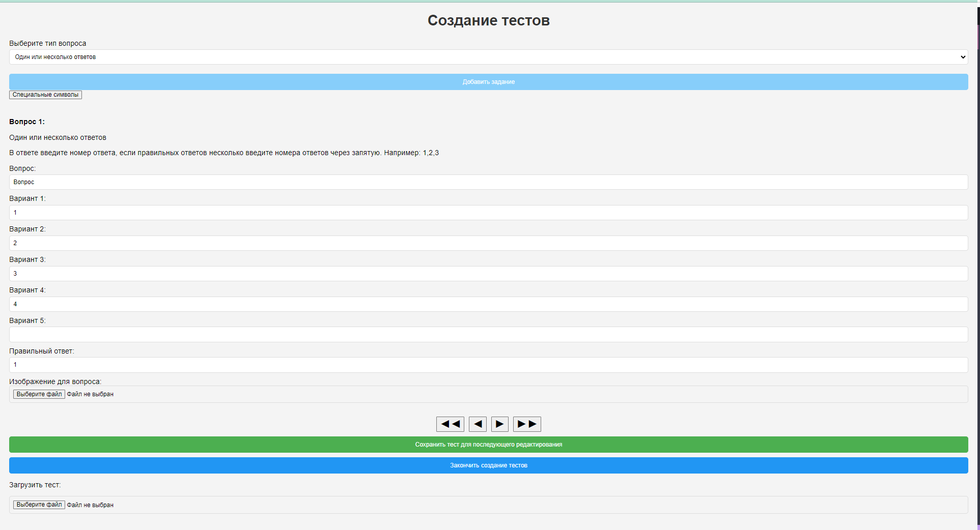
Task: Click the empty 'Вариант 5' field
Action: pos(488,335)
